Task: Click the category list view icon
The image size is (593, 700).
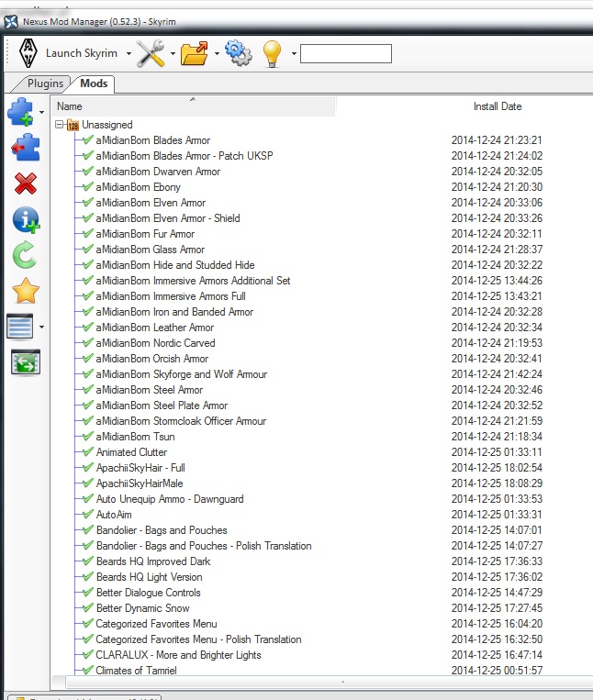Action: click(x=20, y=327)
